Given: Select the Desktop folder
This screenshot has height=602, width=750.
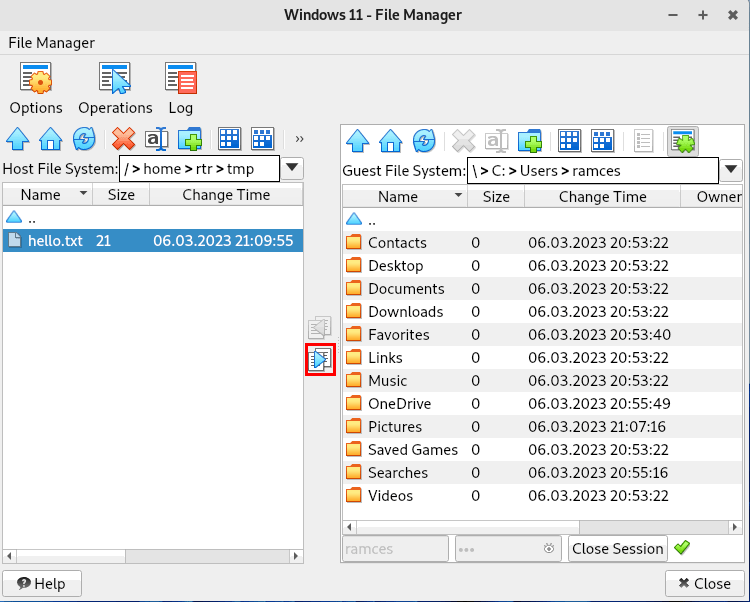Looking at the screenshot, I should 542,265.
